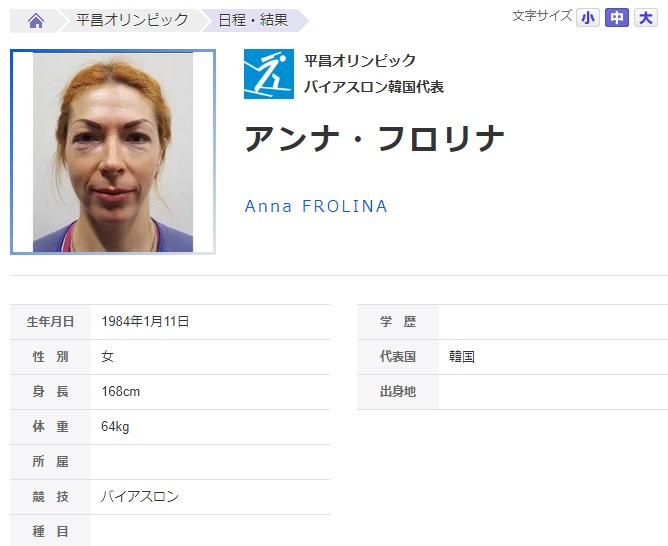Click the 1984年1月11日 birth date value
The height and width of the screenshot is (546, 668).
coord(145,321)
